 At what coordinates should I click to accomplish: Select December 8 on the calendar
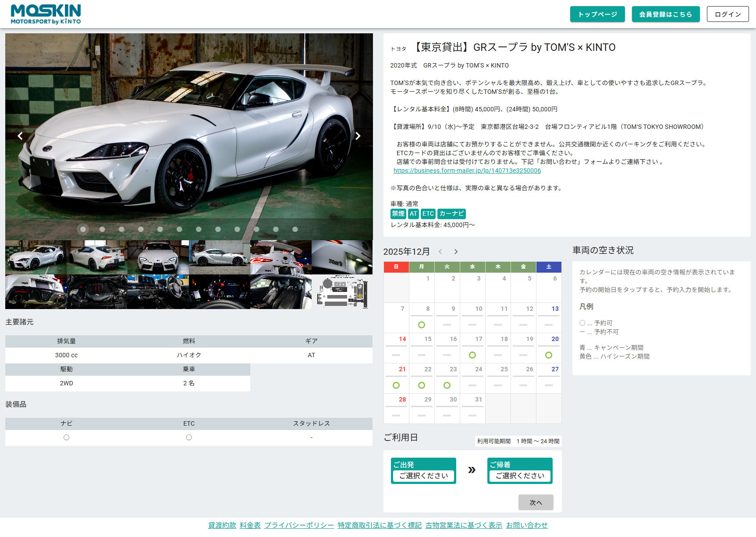[422, 317]
